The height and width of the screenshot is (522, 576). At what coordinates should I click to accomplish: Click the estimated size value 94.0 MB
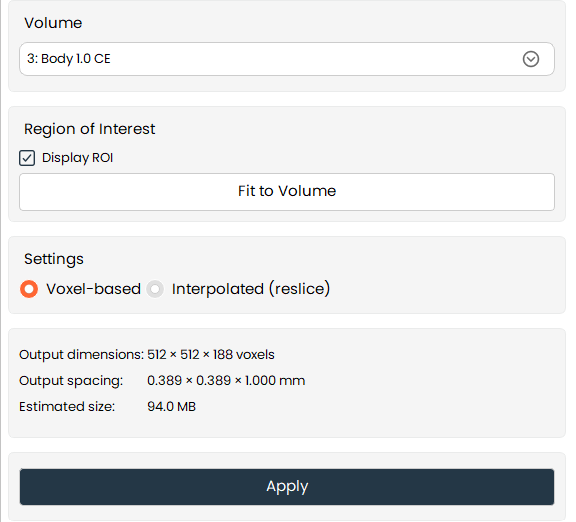click(x=172, y=407)
